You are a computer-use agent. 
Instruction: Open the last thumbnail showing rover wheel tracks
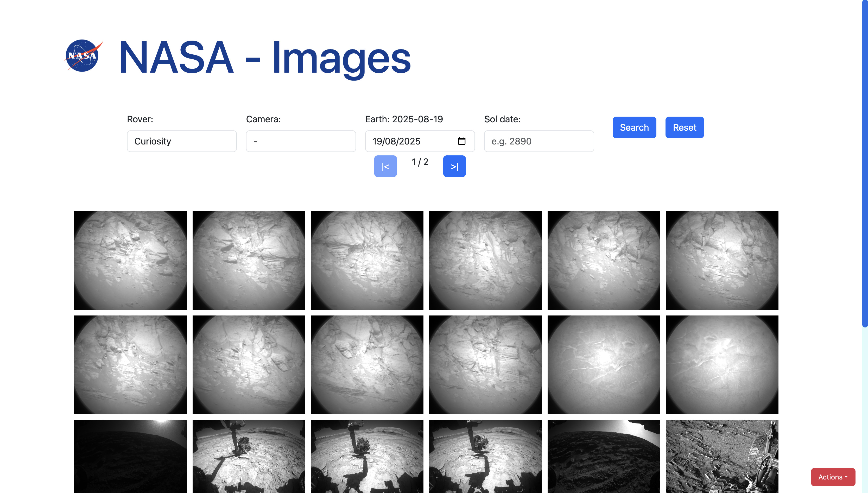tap(722, 457)
